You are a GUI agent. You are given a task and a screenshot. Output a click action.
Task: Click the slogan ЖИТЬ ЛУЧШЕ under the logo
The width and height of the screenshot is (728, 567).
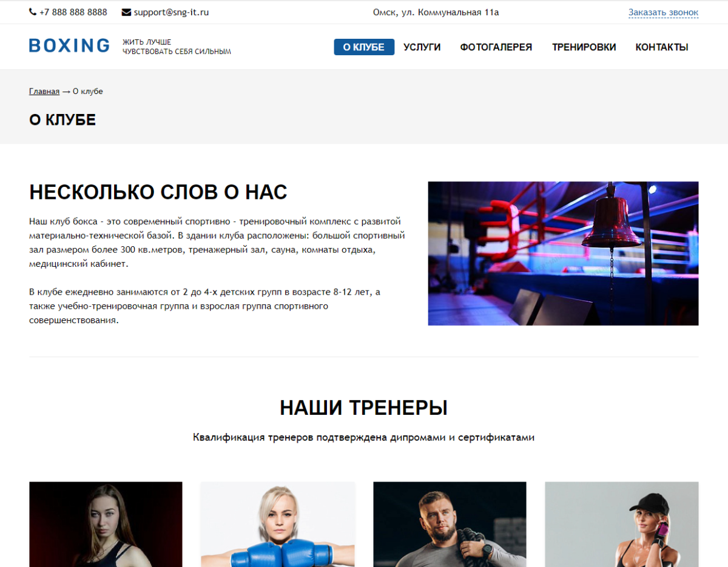pyautogui.click(x=147, y=42)
